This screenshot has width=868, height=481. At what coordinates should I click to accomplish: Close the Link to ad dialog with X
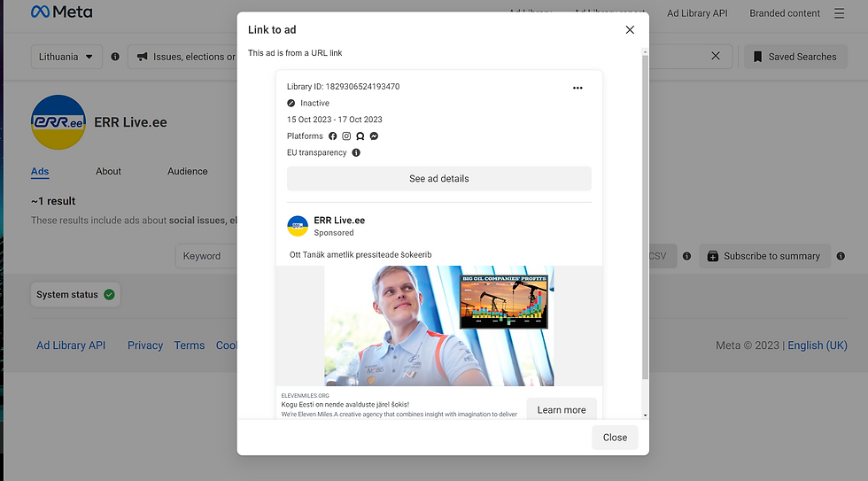[630, 30]
